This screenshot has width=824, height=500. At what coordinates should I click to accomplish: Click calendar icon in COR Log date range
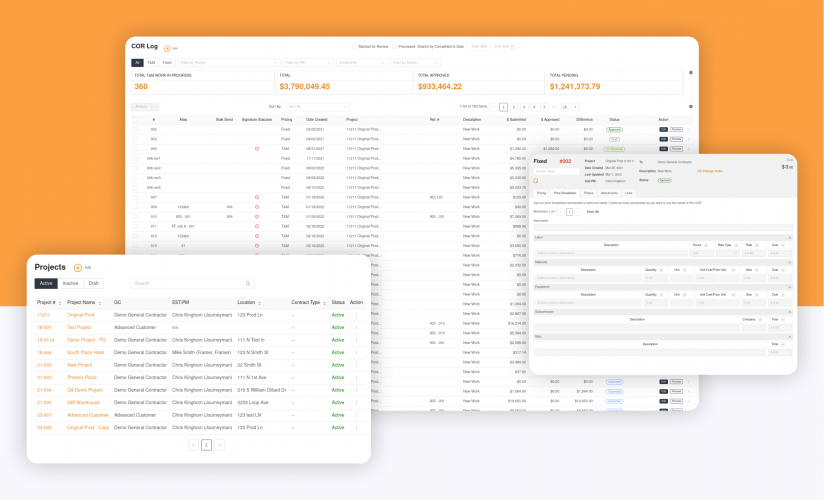click(x=512, y=47)
